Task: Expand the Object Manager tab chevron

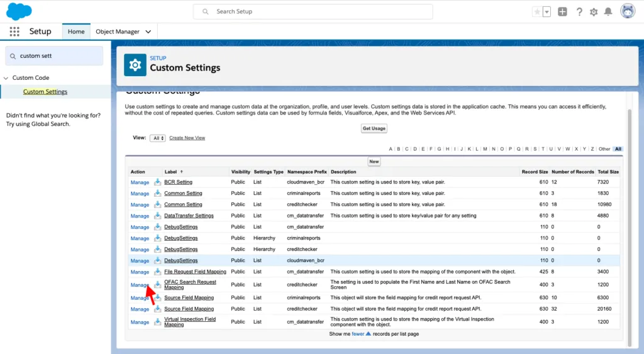Action: [x=148, y=31]
